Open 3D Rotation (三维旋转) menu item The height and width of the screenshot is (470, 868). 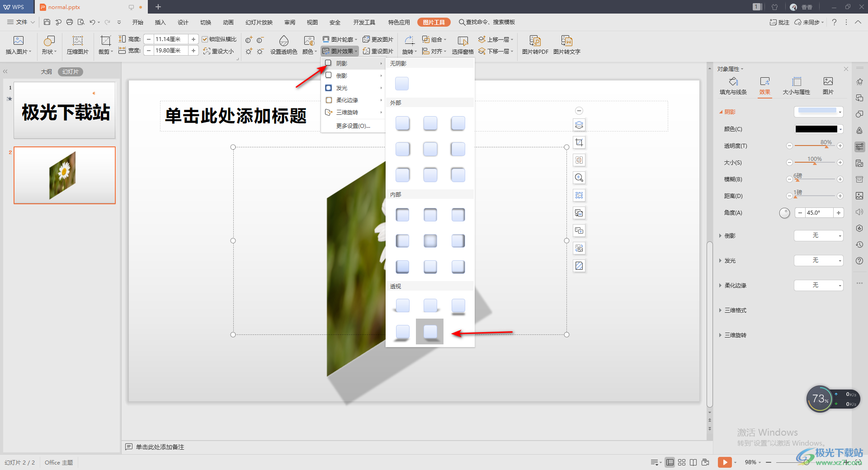(354, 112)
